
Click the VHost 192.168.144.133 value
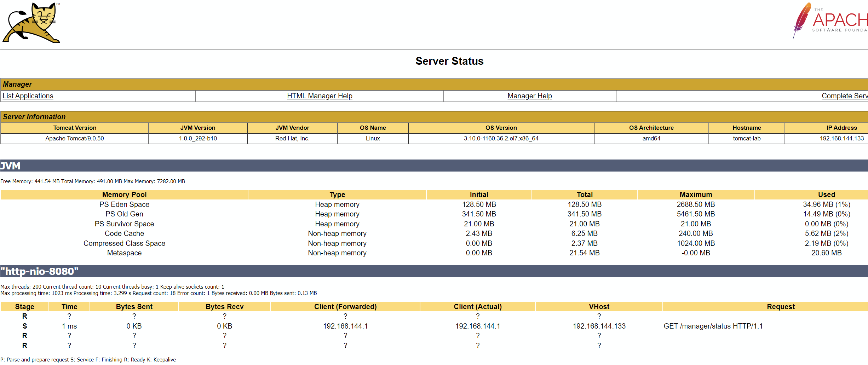pos(599,326)
